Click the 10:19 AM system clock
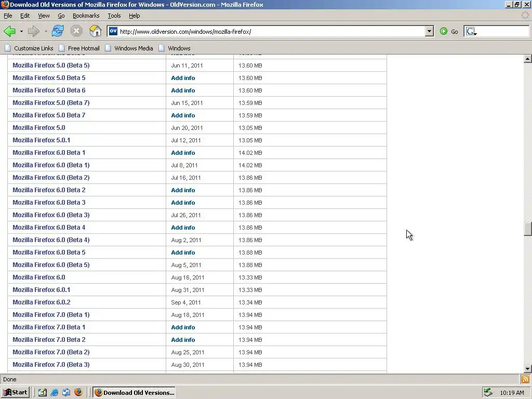This screenshot has height=399, width=532. tap(512, 393)
